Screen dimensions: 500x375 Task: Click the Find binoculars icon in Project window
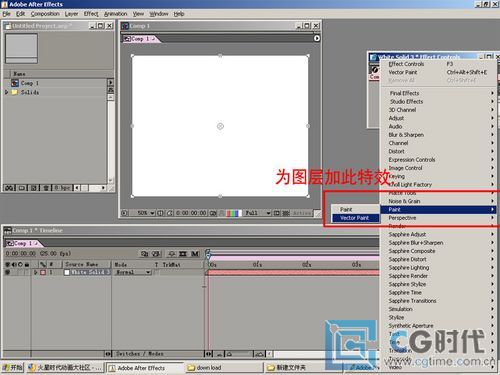[9, 188]
